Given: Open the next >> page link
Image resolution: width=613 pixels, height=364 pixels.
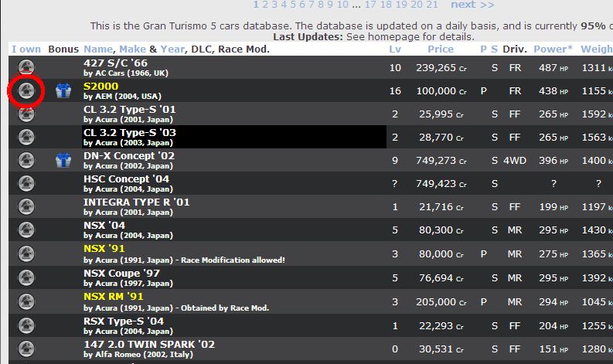Looking at the screenshot, I should [472, 5].
